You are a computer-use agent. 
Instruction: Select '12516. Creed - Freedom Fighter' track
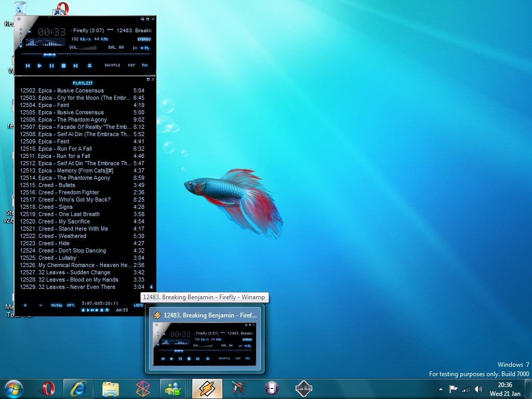82,192
